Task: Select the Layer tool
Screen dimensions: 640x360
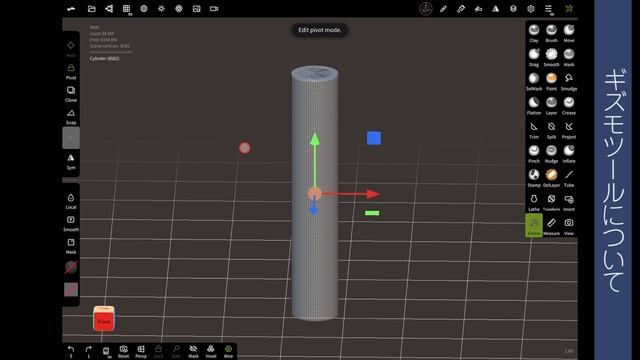Action: click(x=551, y=105)
